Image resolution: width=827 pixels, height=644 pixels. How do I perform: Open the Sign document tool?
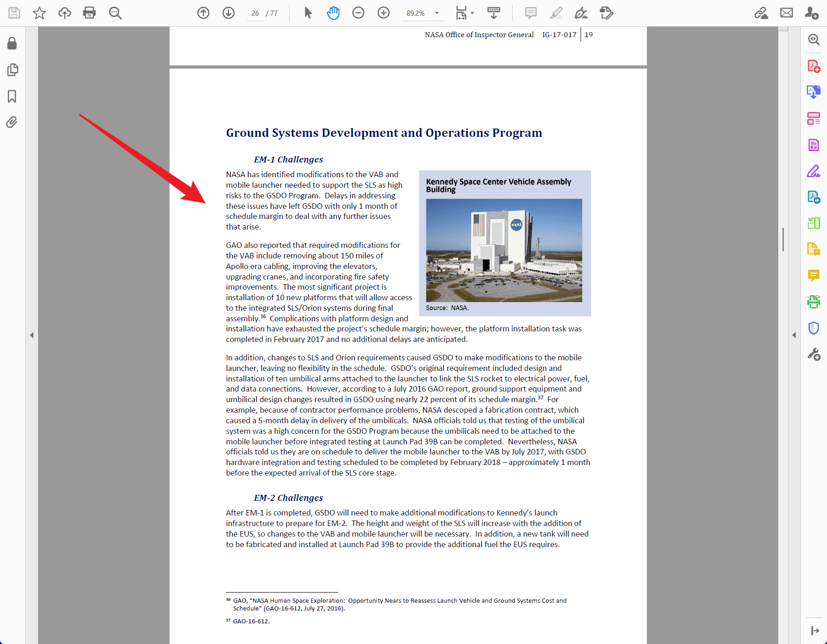pyautogui.click(x=581, y=13)
